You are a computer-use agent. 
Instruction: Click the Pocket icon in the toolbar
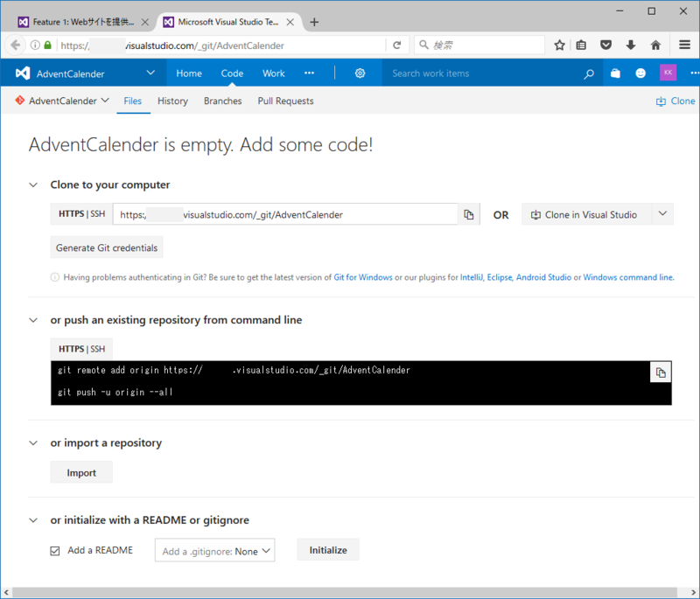click(x=605, y=45)
